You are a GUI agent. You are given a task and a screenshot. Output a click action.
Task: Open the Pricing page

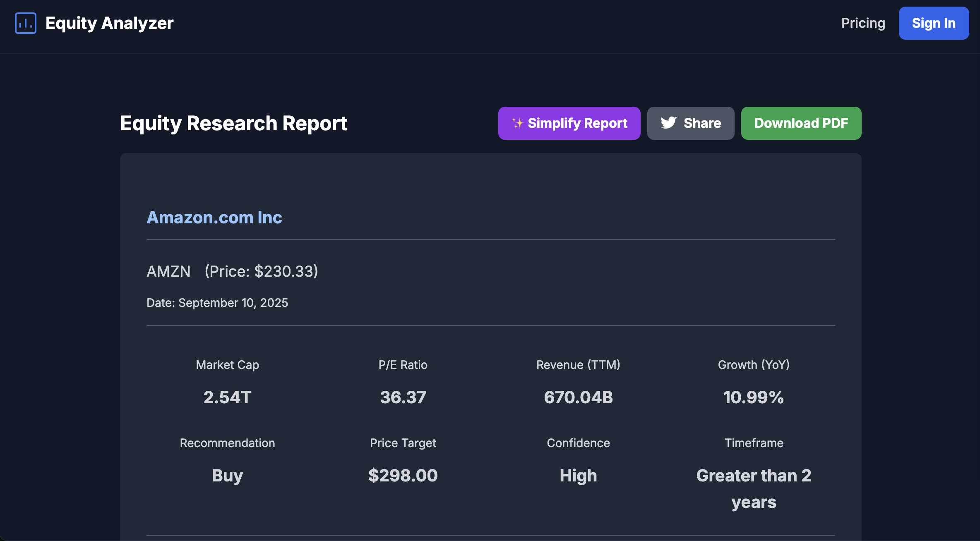(x=862, y=23)
